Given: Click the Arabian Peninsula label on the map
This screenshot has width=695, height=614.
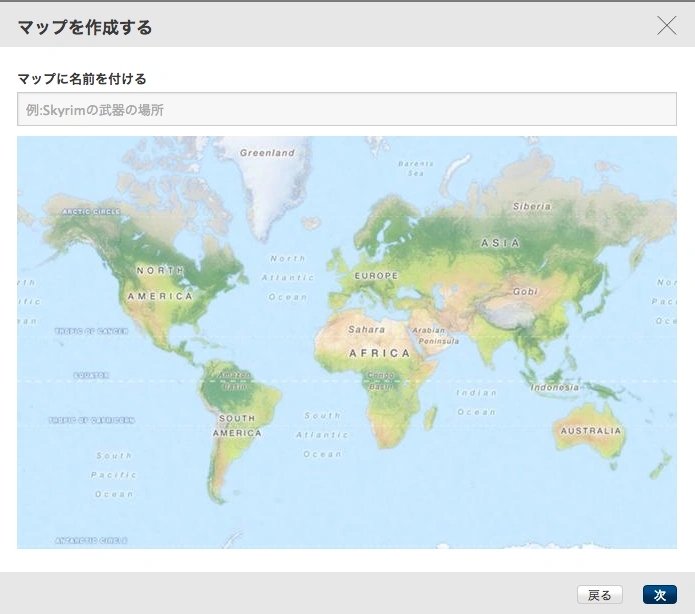Looking at the screenshot, I should pyautogui.click(x=435, y=336).
